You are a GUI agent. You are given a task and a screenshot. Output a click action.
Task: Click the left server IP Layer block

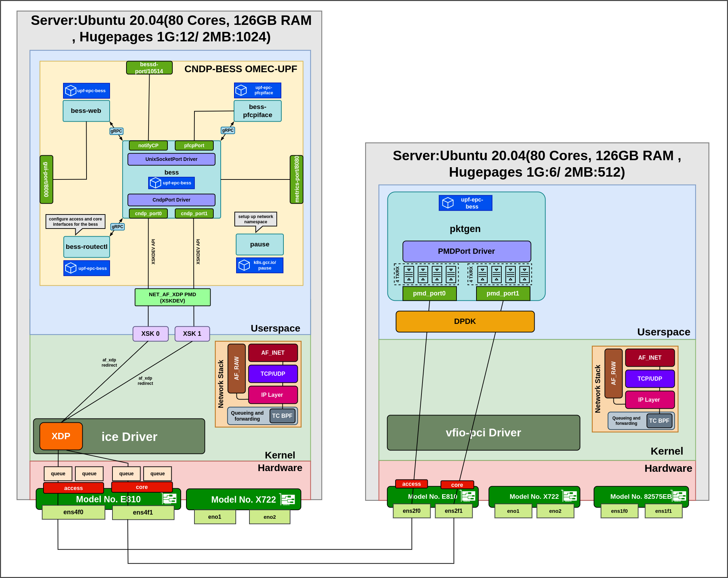(273, 395)
